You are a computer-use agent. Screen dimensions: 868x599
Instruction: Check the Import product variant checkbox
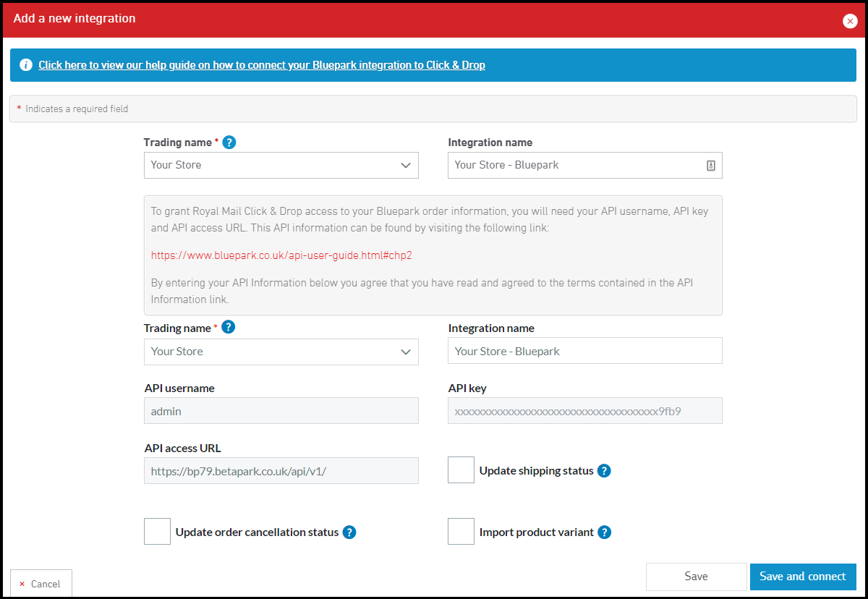tap(461, 532)
